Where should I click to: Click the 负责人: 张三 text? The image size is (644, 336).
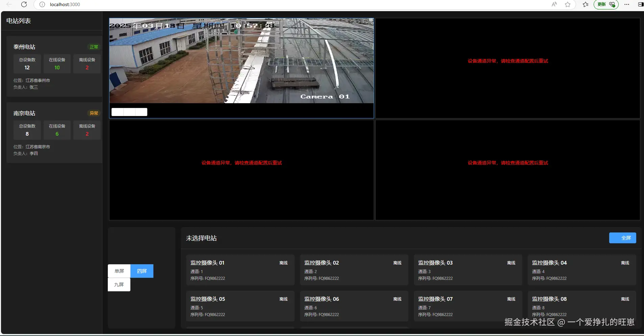[x=26, y=87]
